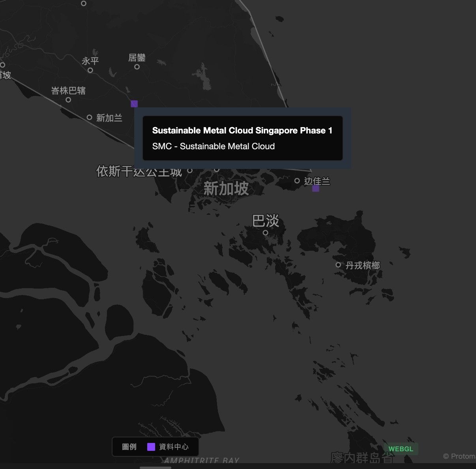Click the city circle marker for 居鑾

[137, 67]
